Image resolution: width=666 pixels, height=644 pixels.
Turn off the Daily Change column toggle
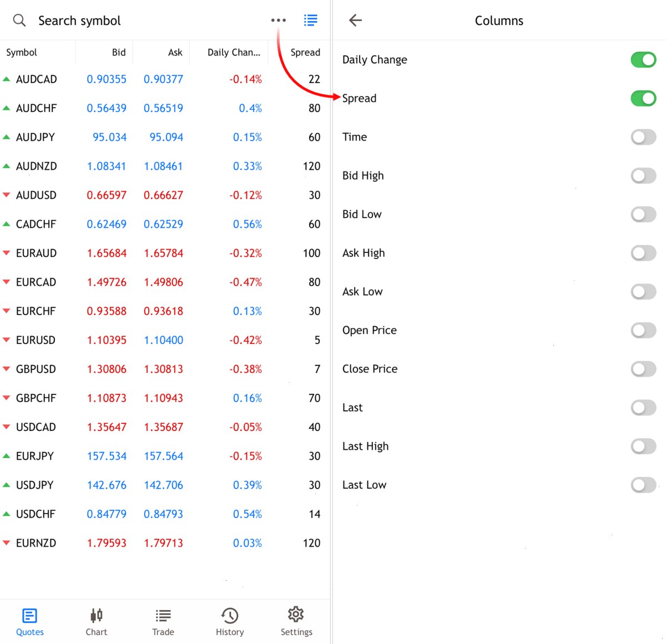pos(643,59)
